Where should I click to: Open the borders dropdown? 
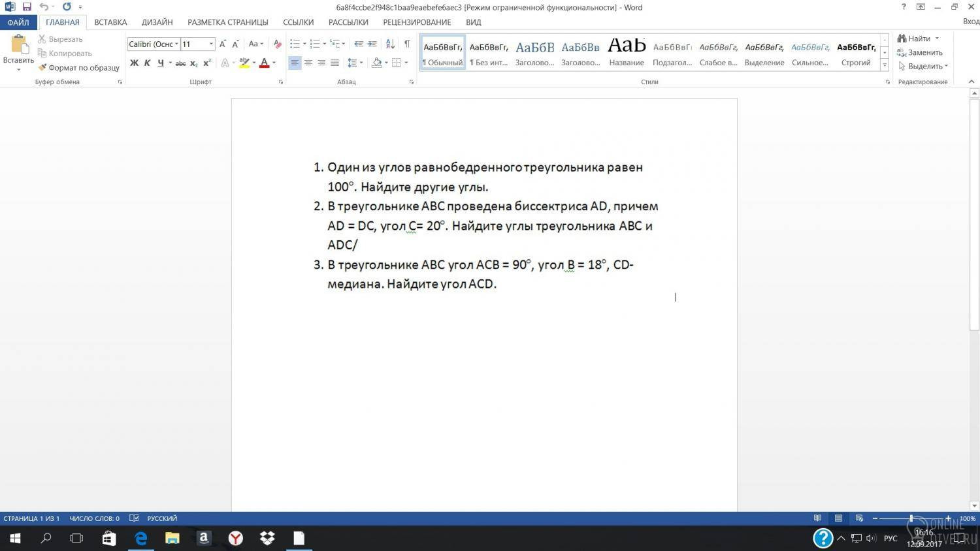tap(406, 63)
